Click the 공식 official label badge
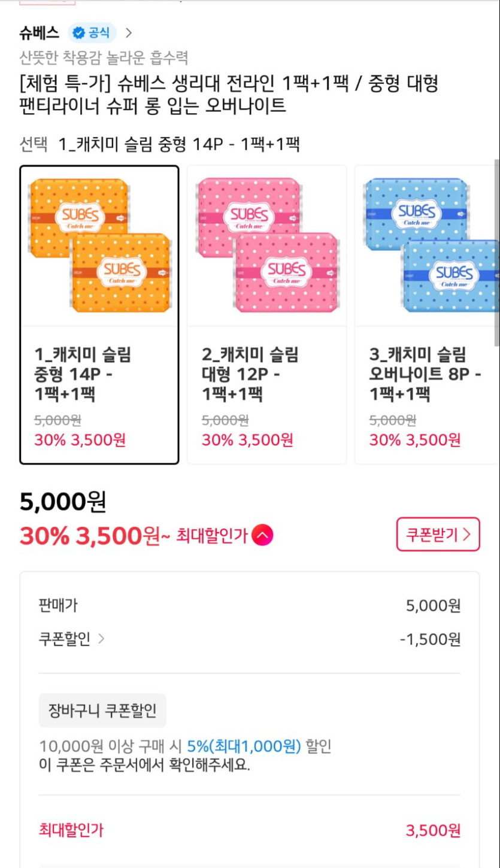500x868 pixels. tap(99, 32)
